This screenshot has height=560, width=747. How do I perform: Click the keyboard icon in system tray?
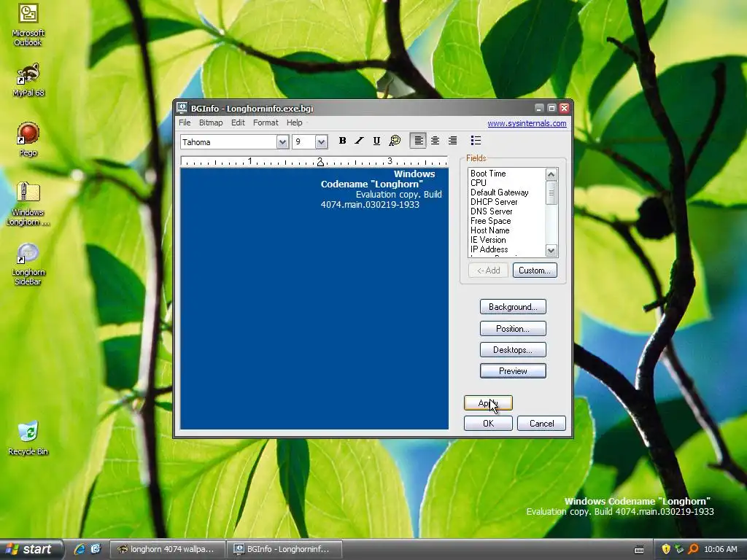click(x=639, y=550)
